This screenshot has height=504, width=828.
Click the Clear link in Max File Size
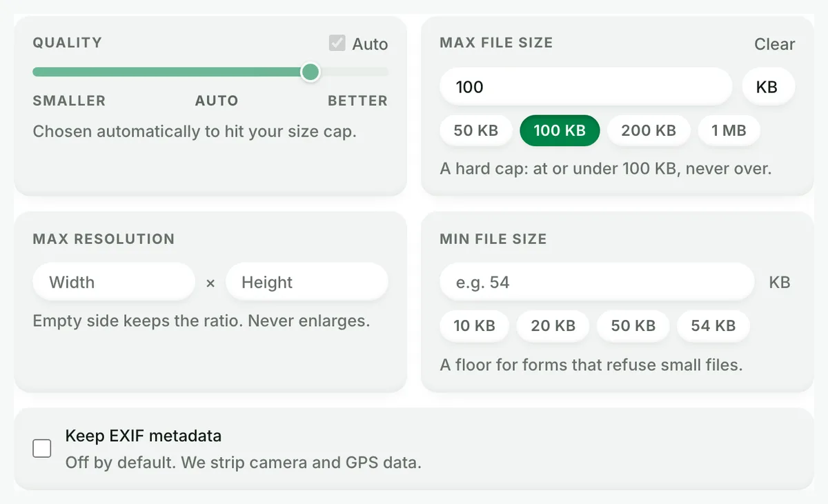774,44
